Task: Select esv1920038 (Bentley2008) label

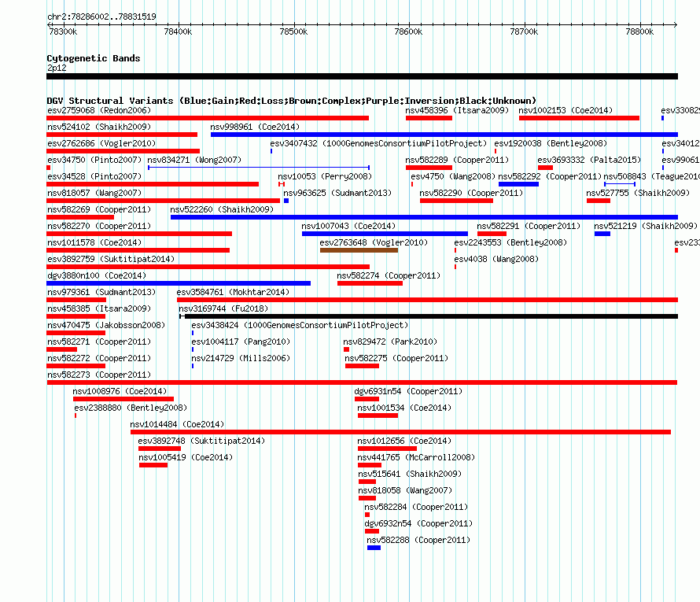Action: coord(551,143)
